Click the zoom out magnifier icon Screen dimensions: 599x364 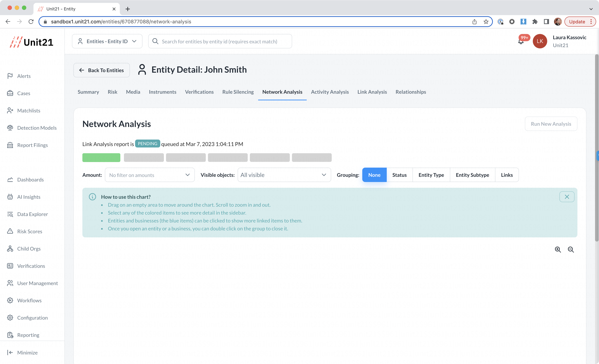click(x=571, y=250)
